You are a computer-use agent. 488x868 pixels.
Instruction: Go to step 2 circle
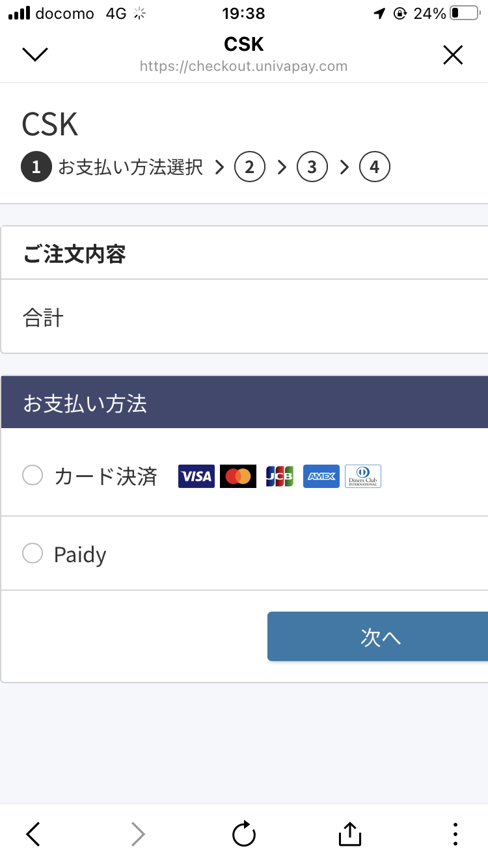tap(250, 167)
